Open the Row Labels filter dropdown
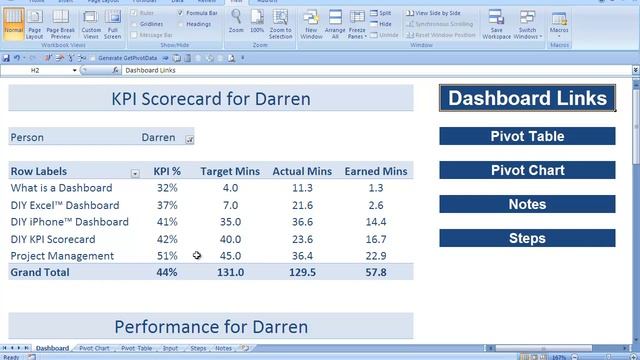Viewport: 640px width, 360px height. pos(135,174)
